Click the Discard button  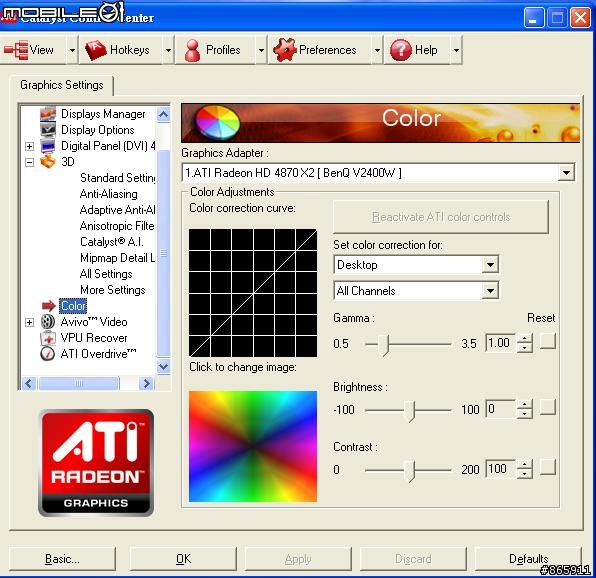coord(413,559)
